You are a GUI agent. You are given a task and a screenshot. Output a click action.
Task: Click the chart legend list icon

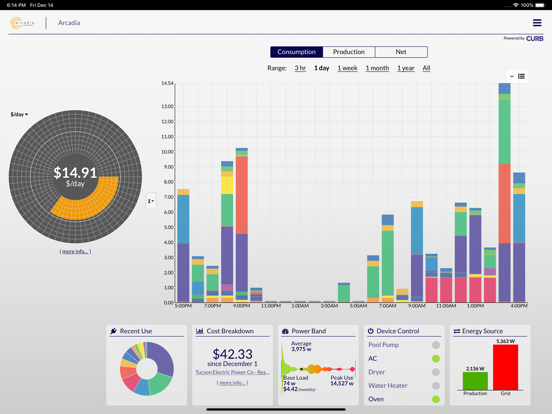(521, 76)
